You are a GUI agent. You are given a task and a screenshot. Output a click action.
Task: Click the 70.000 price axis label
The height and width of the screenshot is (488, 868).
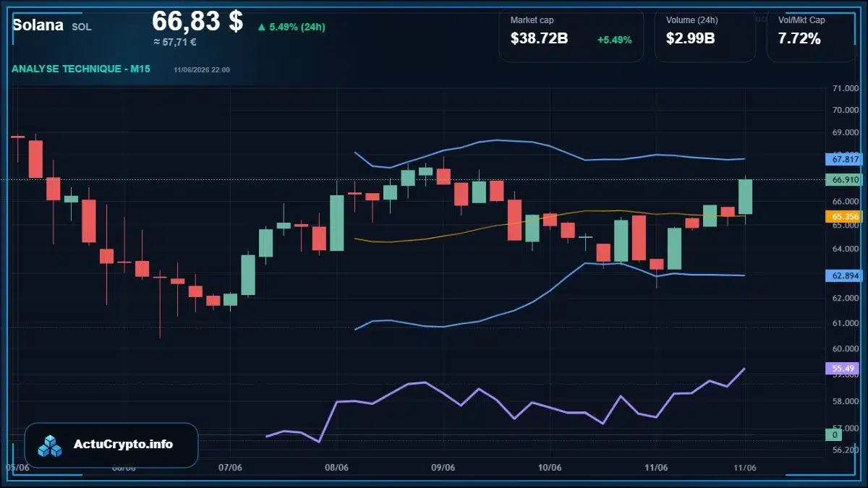(x=845, y=110)
